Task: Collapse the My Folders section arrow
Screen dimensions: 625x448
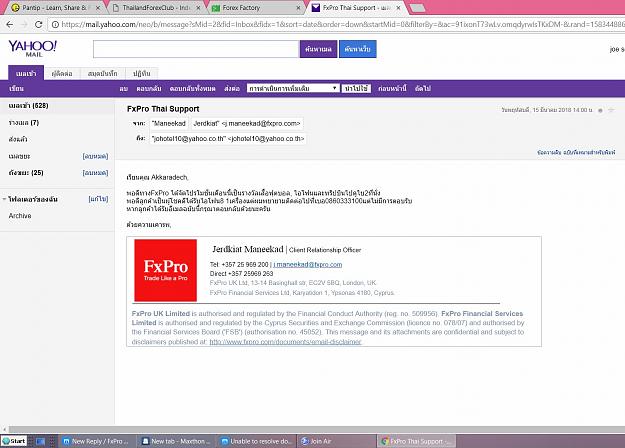Action: [x=4, y=198]
